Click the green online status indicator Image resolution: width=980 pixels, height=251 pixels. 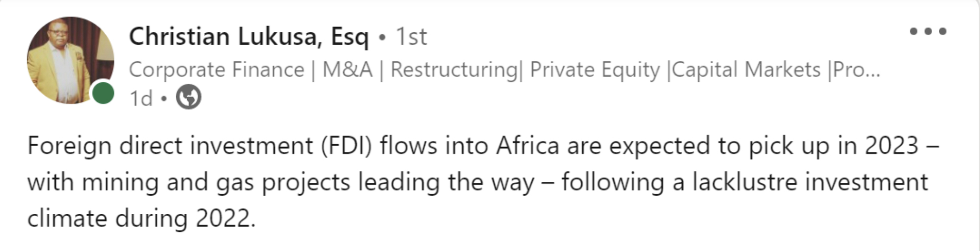[x=103, y=93]
